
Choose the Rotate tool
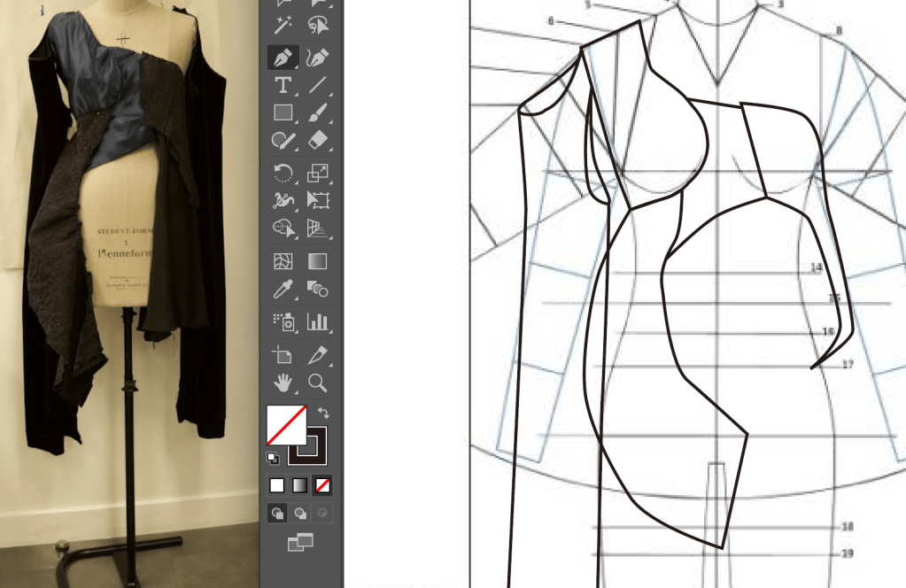(x=283, y=173)
